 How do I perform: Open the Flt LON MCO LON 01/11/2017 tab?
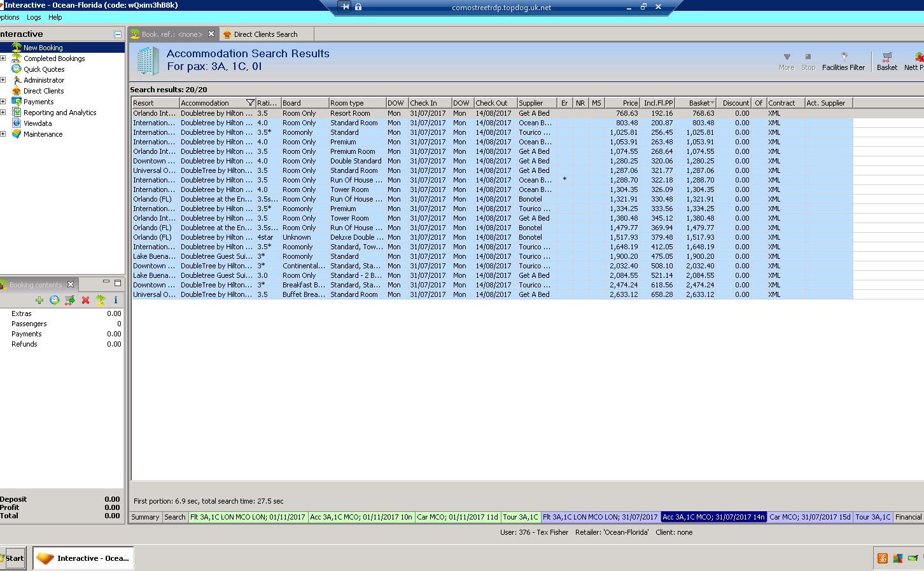tap(248, 517)
